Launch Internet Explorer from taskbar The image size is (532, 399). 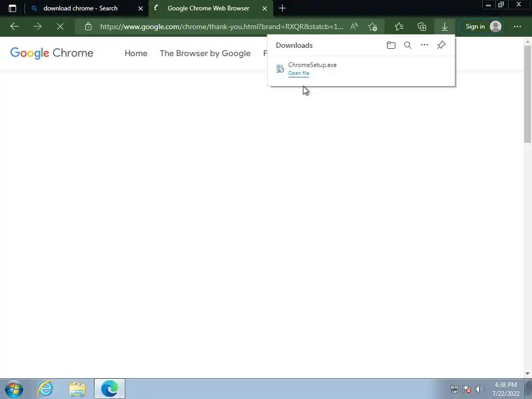pos(46,389)
